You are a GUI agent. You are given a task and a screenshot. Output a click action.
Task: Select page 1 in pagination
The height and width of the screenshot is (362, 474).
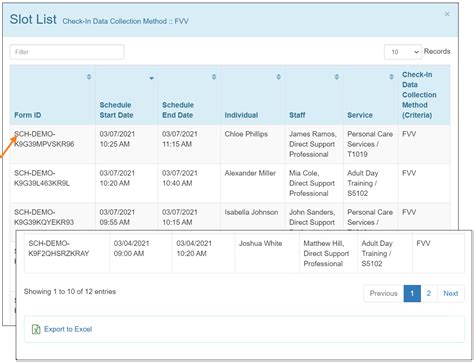coord(412,293)
